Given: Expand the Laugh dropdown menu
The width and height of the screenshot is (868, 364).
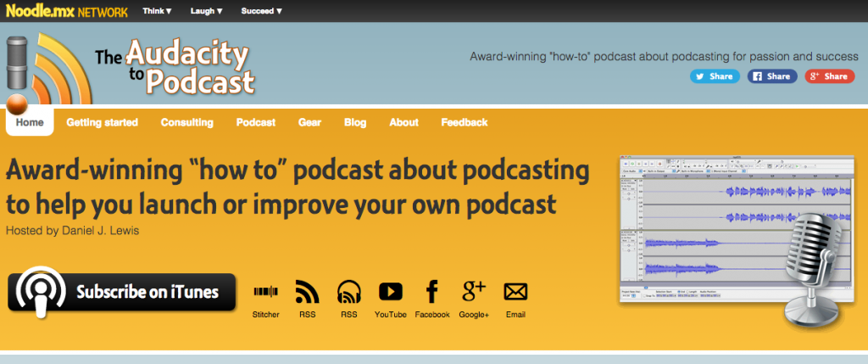Looking at the screenshot, I should point(207,11).
